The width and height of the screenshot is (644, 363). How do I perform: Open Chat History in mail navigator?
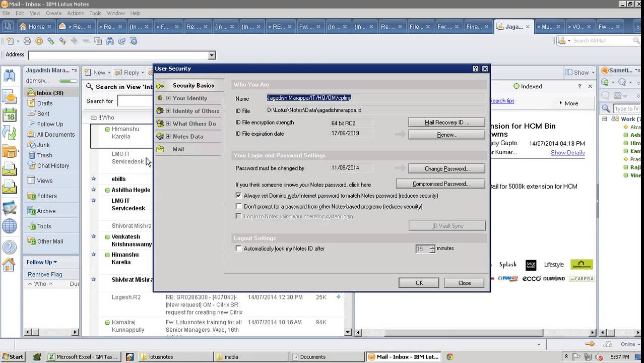53,166
